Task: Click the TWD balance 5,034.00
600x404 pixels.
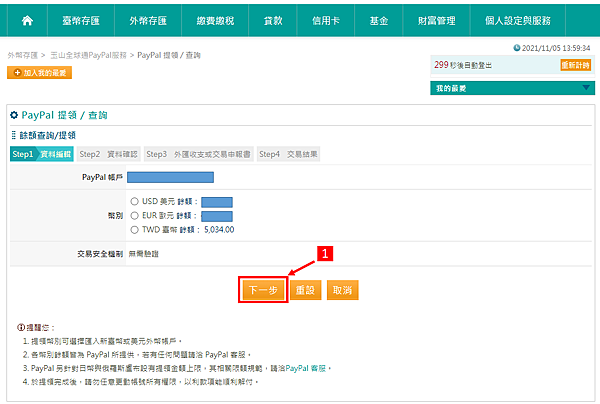Action: pos(219,230)
